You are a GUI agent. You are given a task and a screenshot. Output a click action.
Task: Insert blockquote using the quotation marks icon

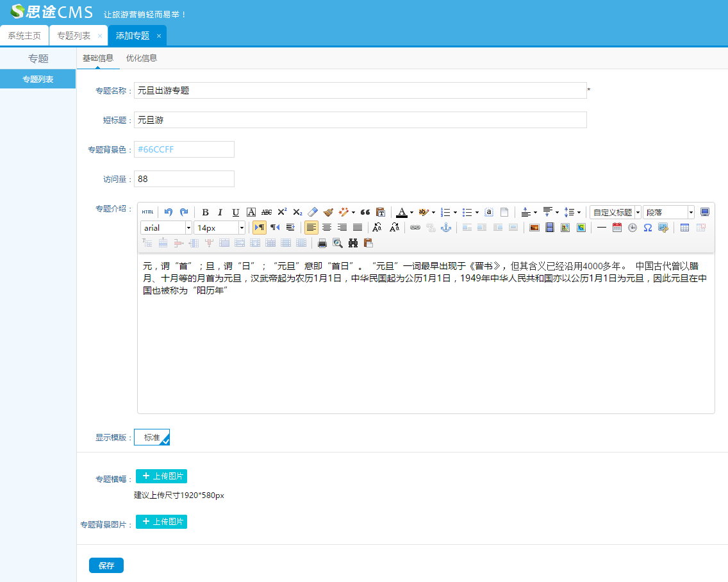(x=365, y=212)
